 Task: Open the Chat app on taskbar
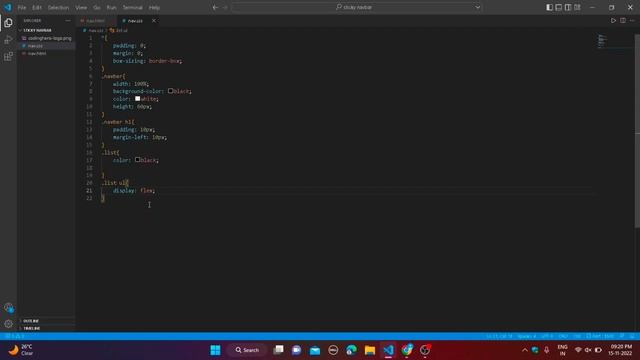[297, 350]
